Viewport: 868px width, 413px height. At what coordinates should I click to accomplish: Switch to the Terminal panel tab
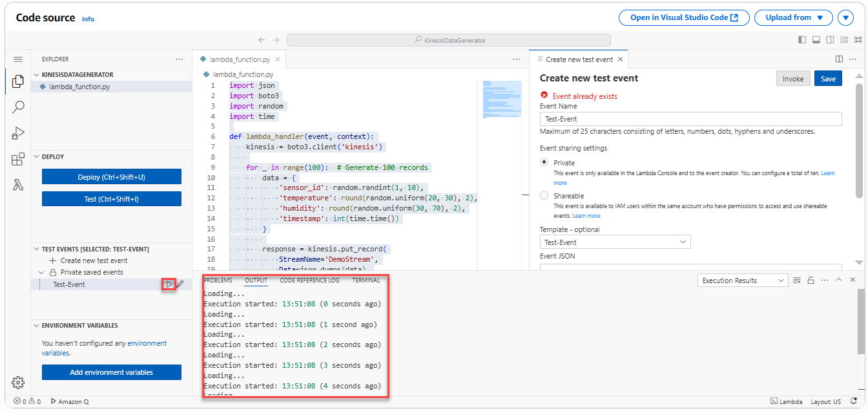point(366,281)
